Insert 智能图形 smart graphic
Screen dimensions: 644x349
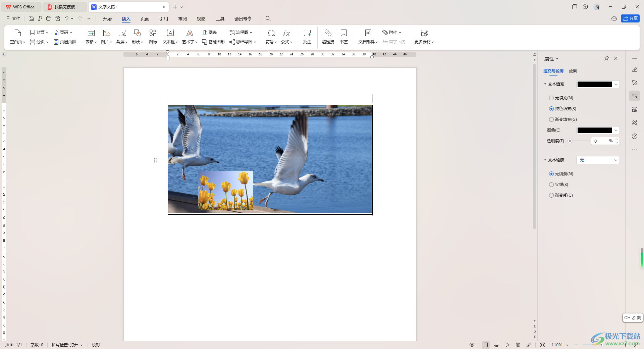tap(213, 42)
